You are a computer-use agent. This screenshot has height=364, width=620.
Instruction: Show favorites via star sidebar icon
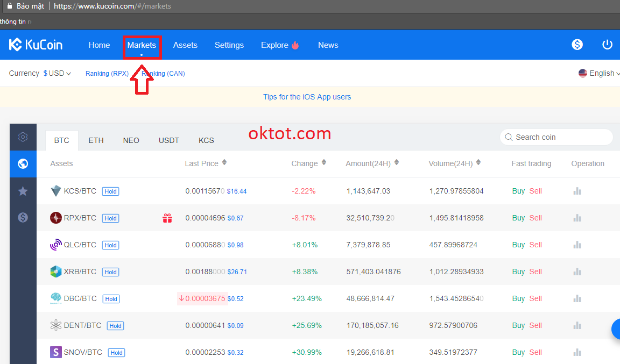tap(23, 191)
